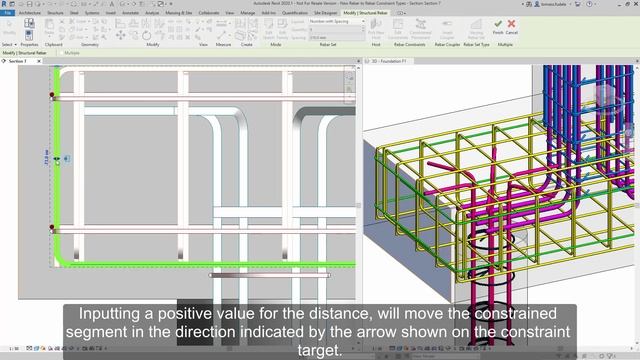This screenshot has width=640, height=360.
Task: Click the red Cancel X button
Action: [x=511, y=24]
